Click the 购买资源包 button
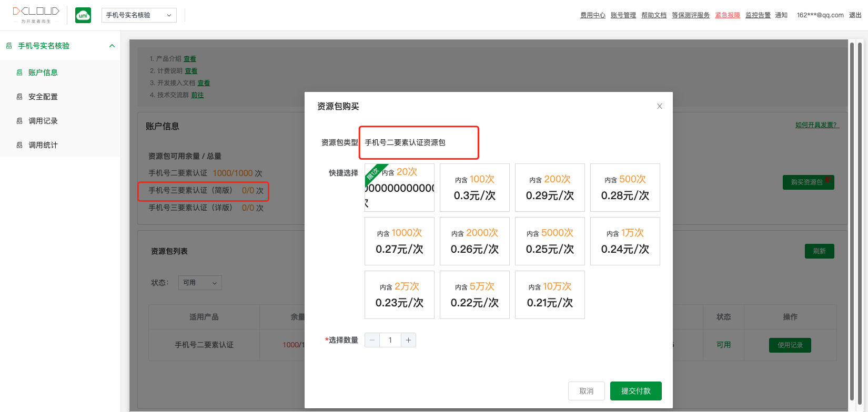Image resolution: width=868 pixels, height=412 pixels. [x=808, y=182]
